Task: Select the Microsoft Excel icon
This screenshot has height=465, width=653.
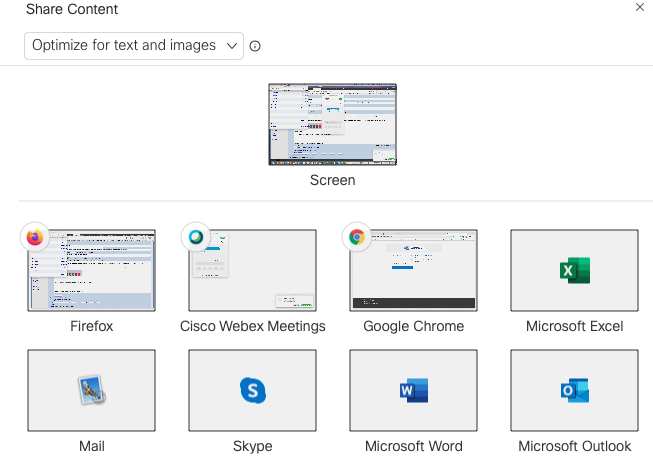Action: 575,270
